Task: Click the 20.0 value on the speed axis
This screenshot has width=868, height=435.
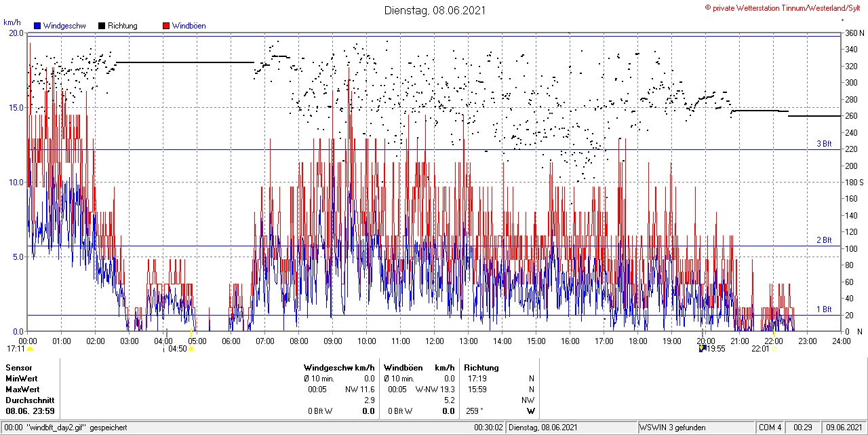Action: click(x=16, y=33)
